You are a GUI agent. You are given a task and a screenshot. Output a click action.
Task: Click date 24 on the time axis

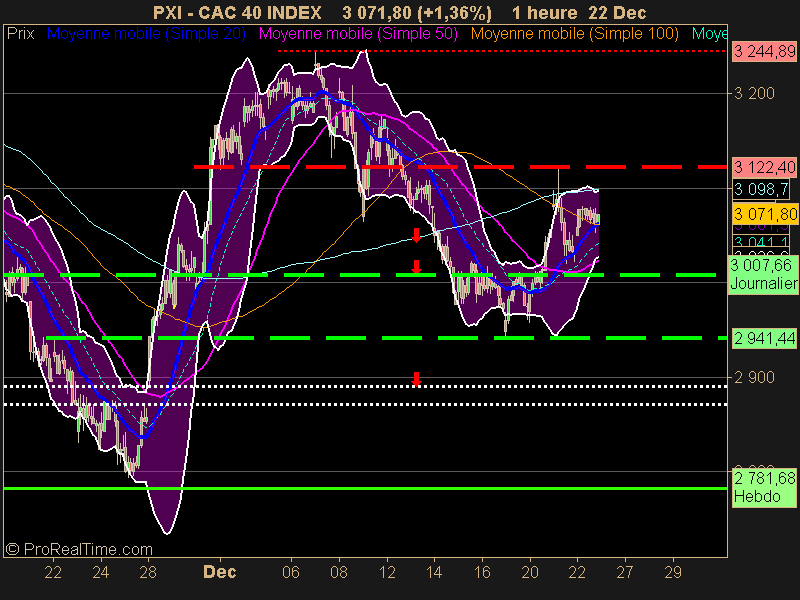pyautogui.click(x=101, y=572)
